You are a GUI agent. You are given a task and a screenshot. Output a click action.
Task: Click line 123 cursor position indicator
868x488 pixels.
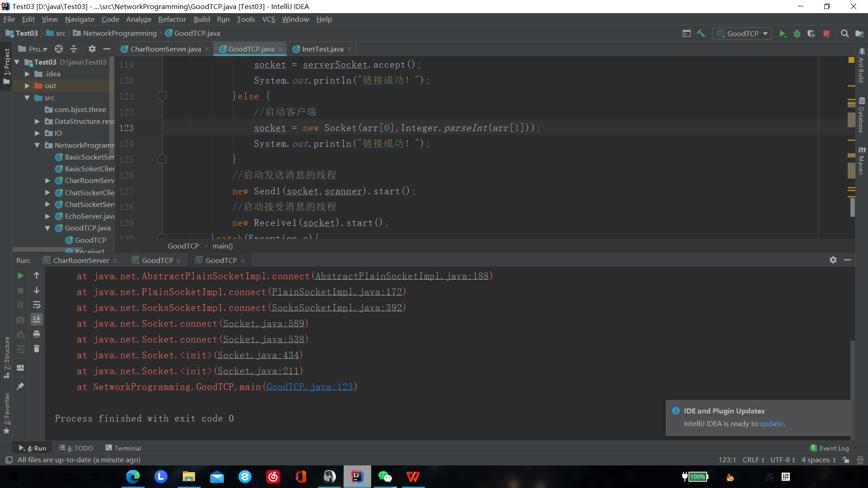tap(727, 460)
